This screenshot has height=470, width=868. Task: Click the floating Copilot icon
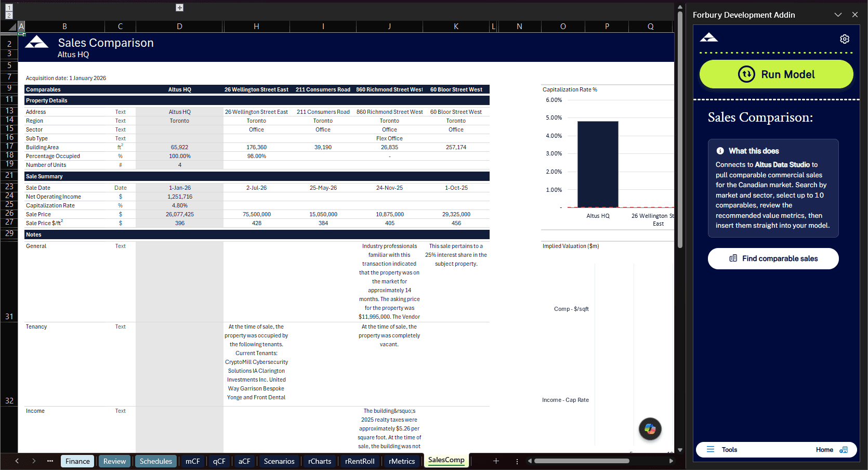tap(650, 429)
